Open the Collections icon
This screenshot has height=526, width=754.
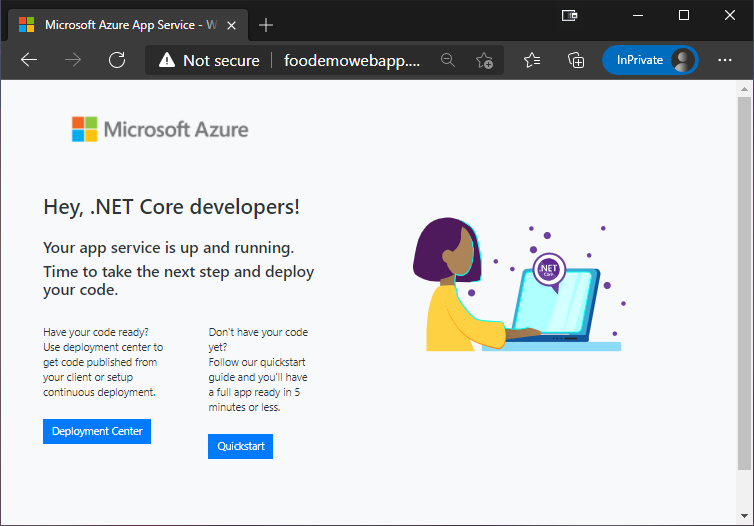[576, 60]
